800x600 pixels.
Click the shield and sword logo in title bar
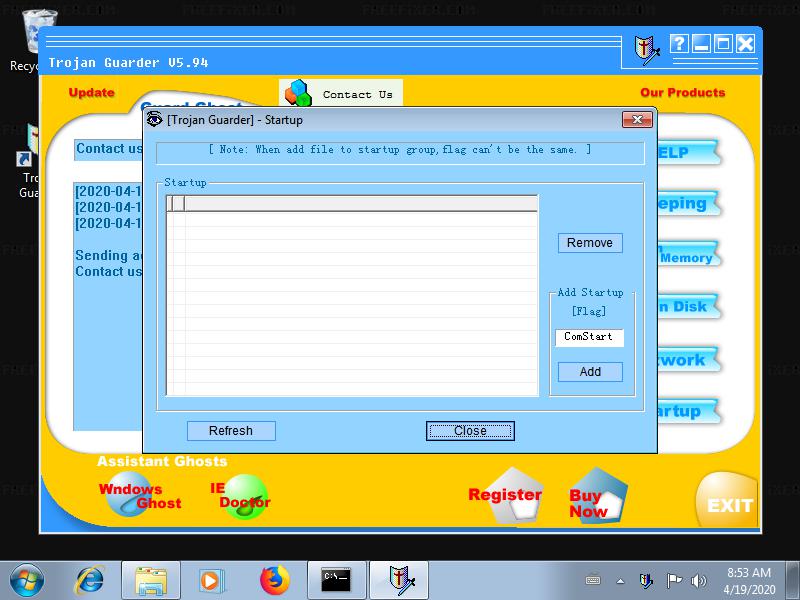tap(646, 49)
